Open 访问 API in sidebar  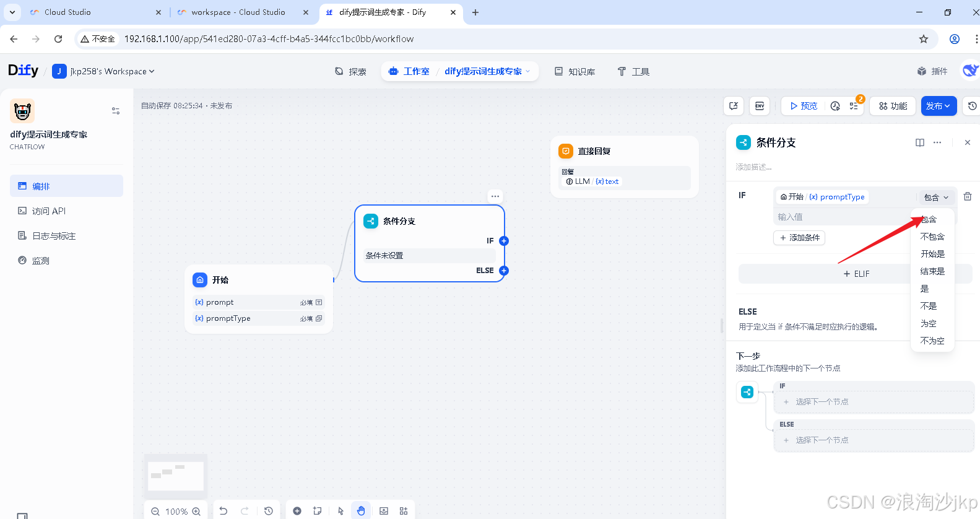tap(66, 211)
